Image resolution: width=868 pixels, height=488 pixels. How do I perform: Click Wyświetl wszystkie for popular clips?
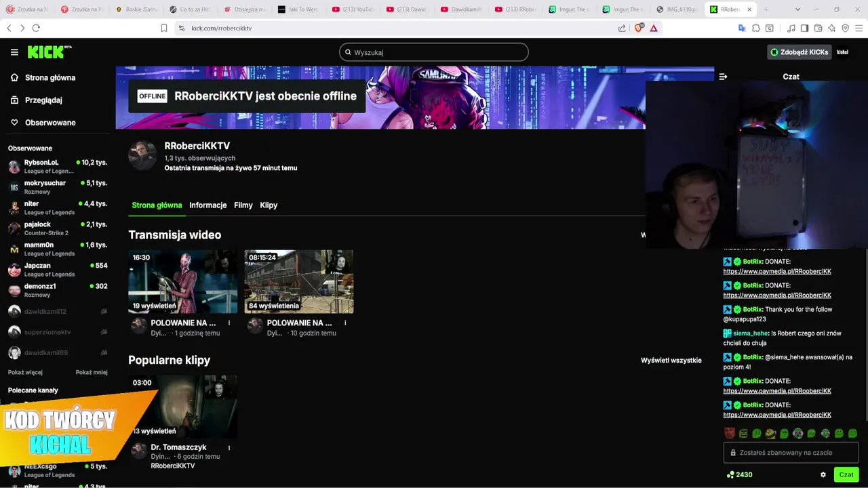671,360
